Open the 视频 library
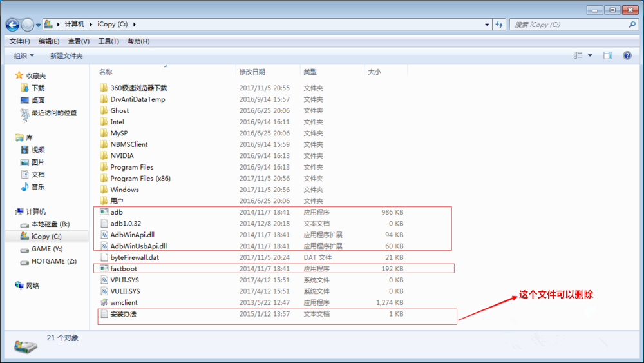 [x=38, y=150]
